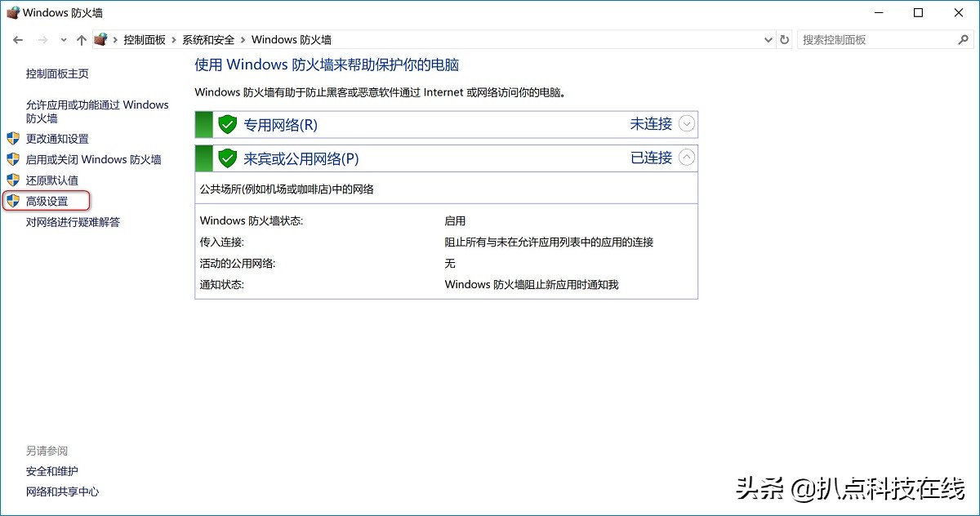Select 控制面板 in the breadcrumb path
Screen dimensions: 980x516
tap(145, 39)
